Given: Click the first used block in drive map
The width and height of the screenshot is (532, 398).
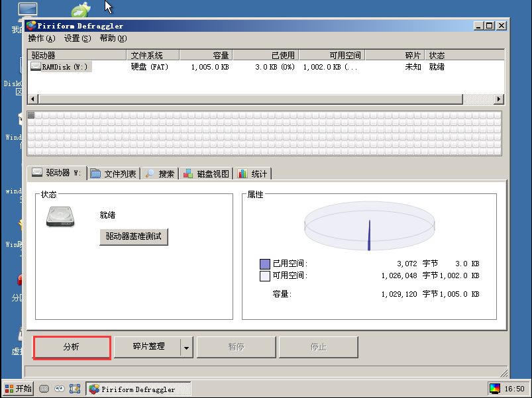Looking at the screenshot, I should coord(31,116).
